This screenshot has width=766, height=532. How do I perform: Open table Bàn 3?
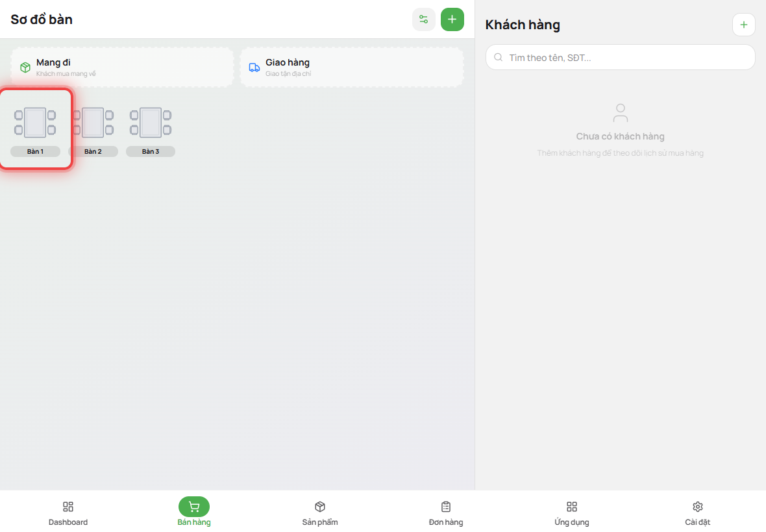151,130
